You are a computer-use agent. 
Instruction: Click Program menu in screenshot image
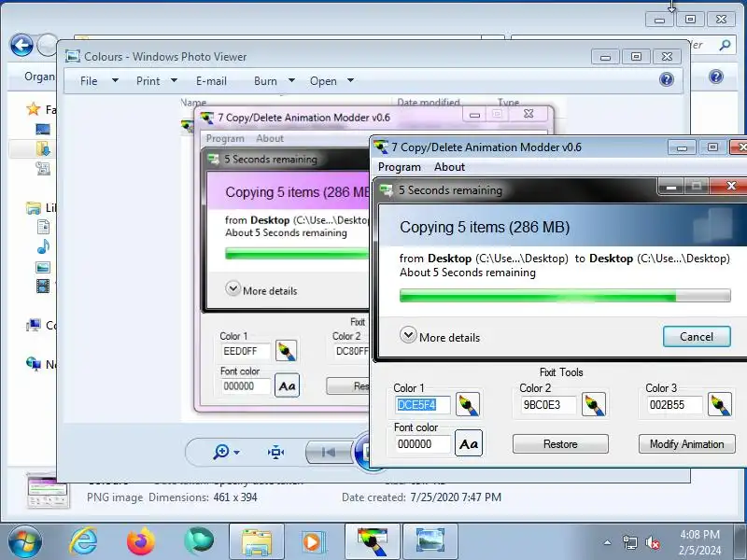pos(225,138)
